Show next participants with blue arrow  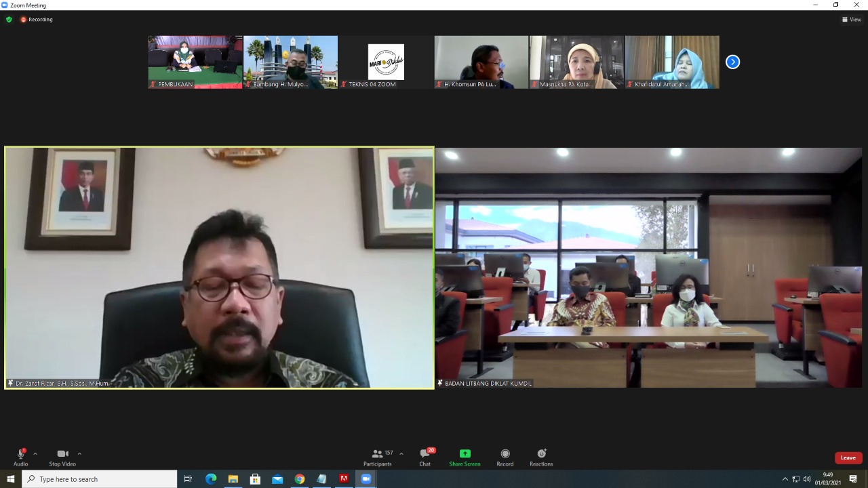click(x=732, y=62)
